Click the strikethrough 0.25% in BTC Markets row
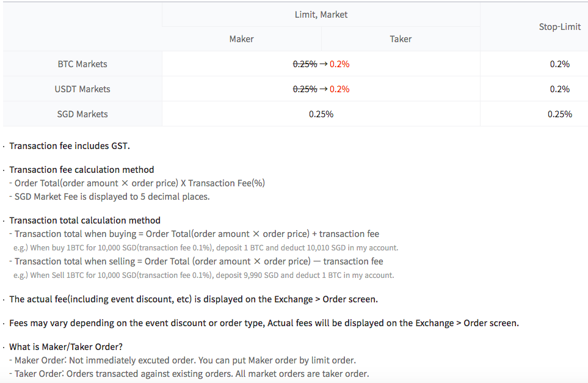The image size is (588, 383). click(305, 64)
